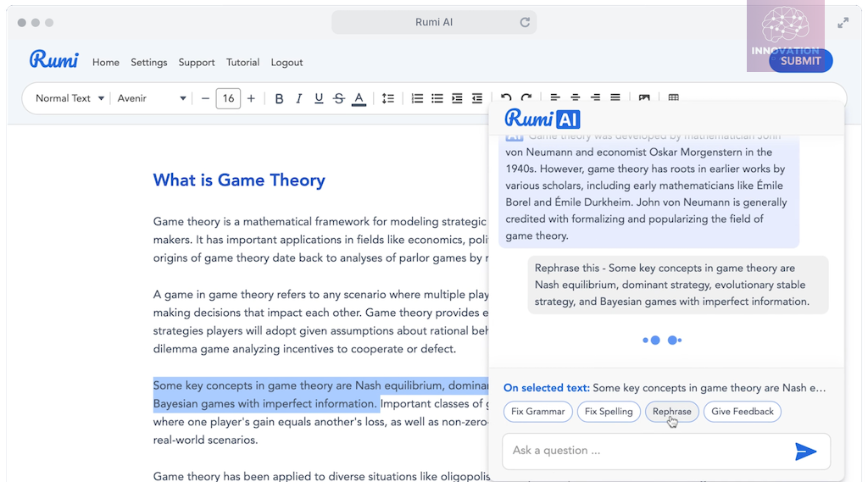This screenshot has height=482, width=868.
Task: Click 'On selected text:' label
Action: click(x=547, y=388)
